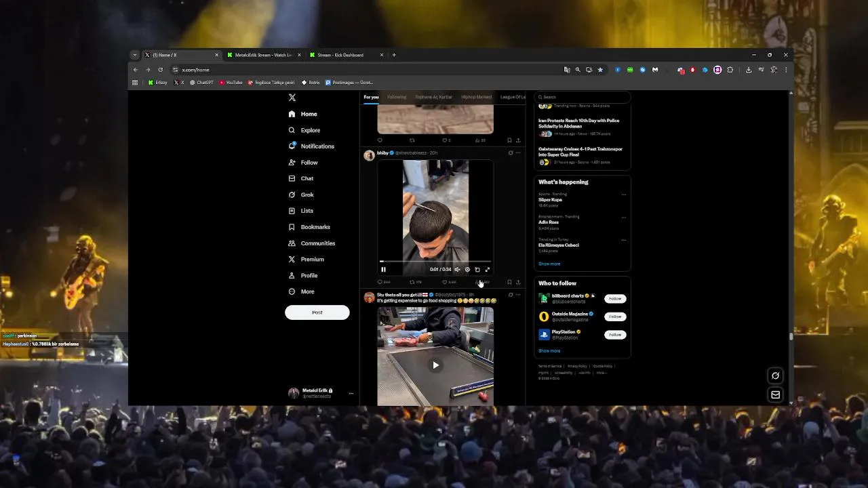868x488 pixels.
Task: Open Notifications in X sidebar
Action: point(311,146)
